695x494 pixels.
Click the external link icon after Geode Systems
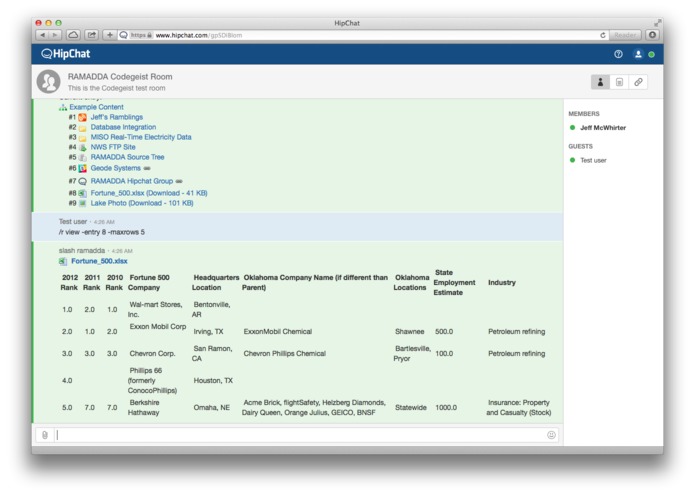point(147,168)
